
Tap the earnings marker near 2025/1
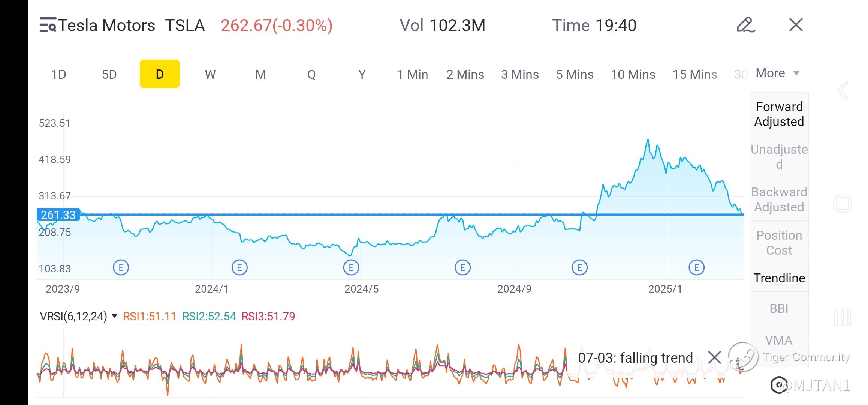696,267
